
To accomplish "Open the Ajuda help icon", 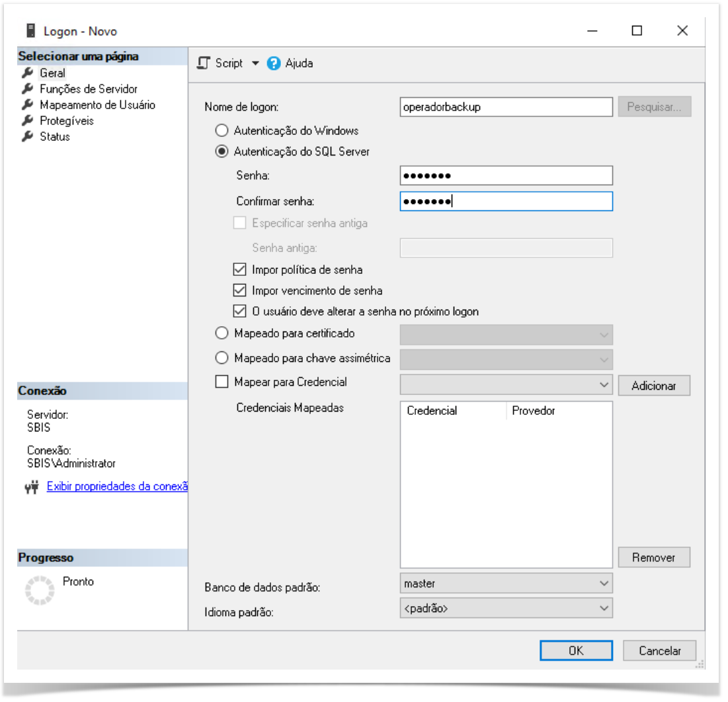I will (274, 64).
